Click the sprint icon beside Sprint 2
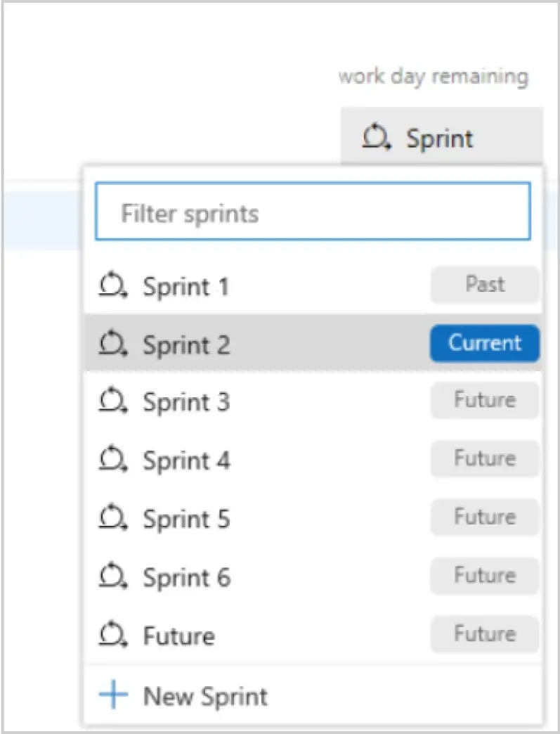The width and height of the screenshot is (560, 734). (112, 344)
